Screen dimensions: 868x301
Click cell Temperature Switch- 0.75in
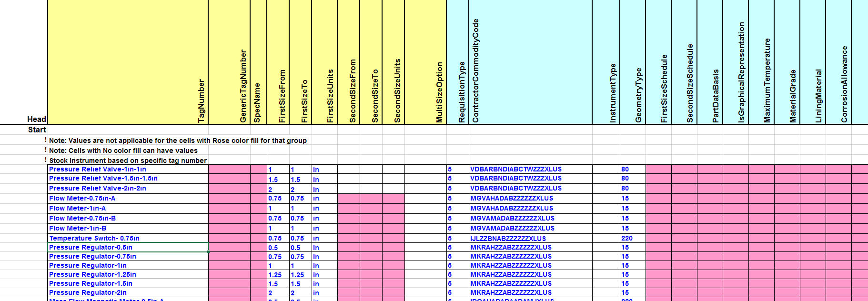128,238
